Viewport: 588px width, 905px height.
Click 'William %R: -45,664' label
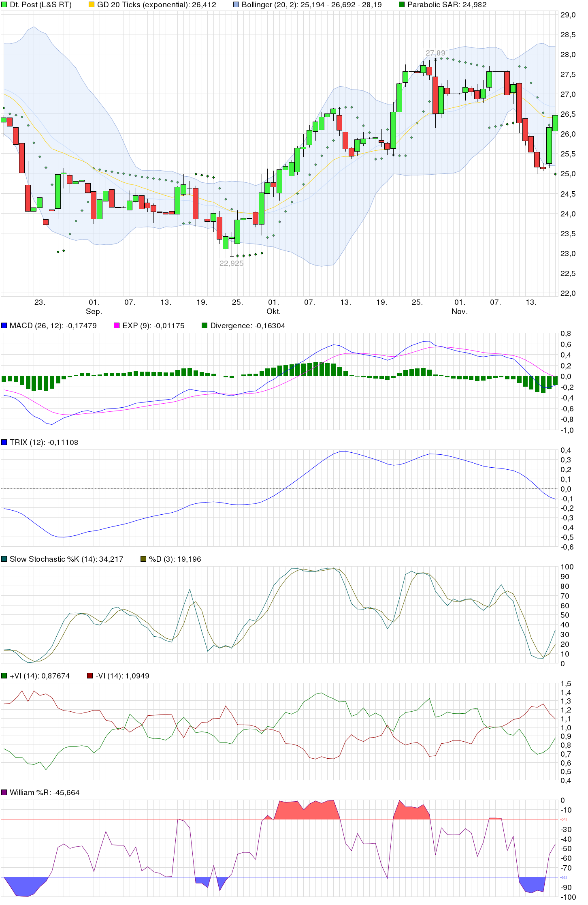coord(45,793)
